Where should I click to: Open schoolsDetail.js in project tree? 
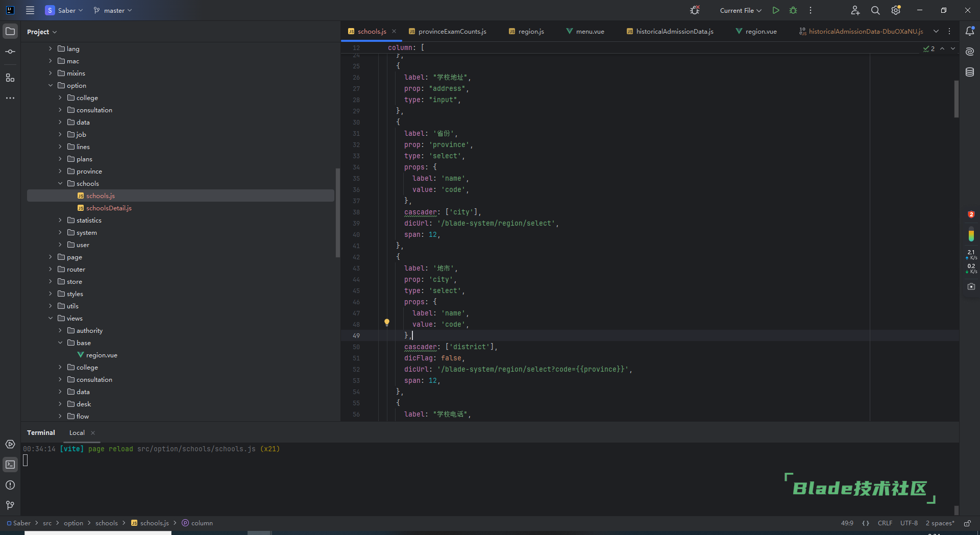coord(109,208)
